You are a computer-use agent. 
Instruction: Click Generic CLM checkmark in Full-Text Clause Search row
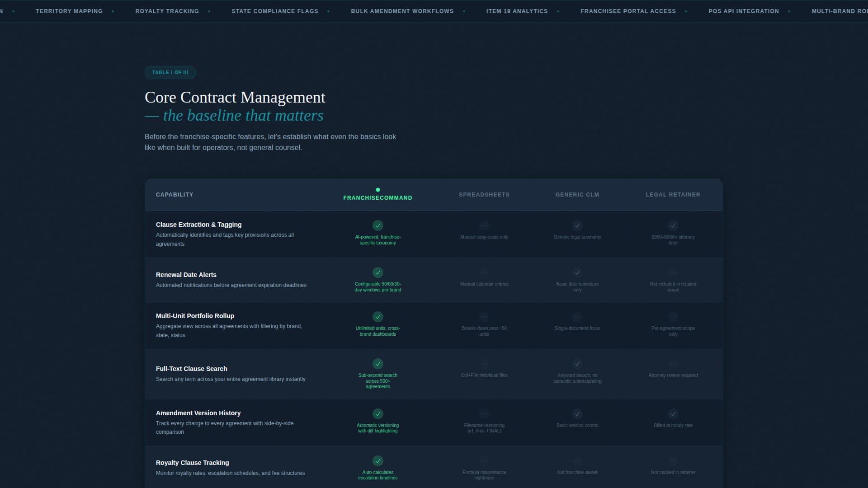point(577,363)
